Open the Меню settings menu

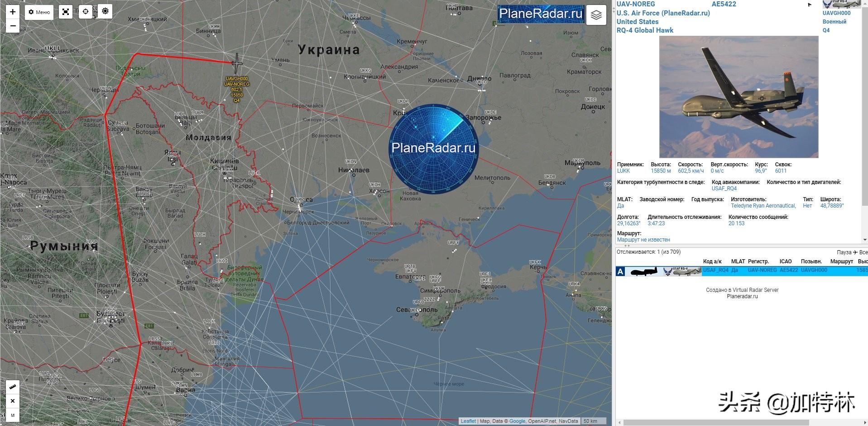point(39,12)
